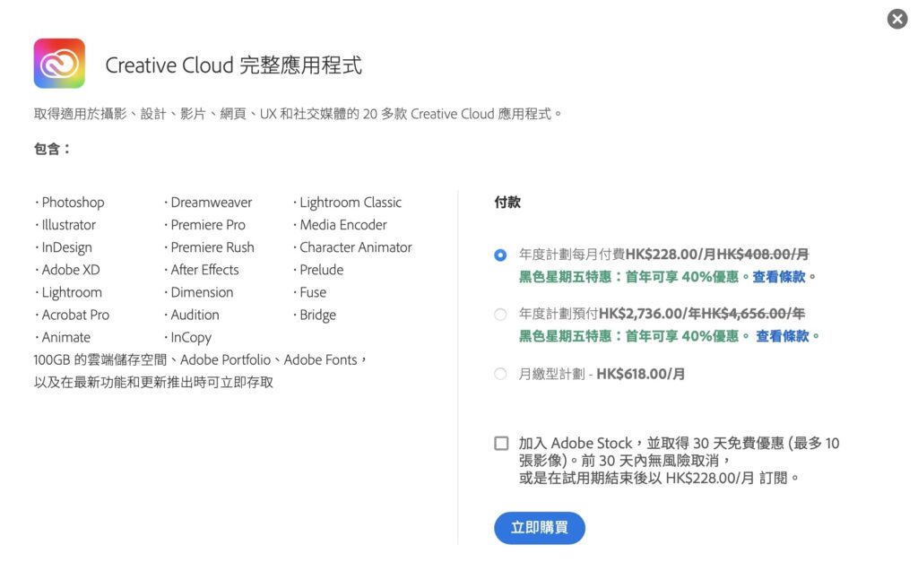
Task: Click Bridge in the apps list
Action: pos(317,316)
